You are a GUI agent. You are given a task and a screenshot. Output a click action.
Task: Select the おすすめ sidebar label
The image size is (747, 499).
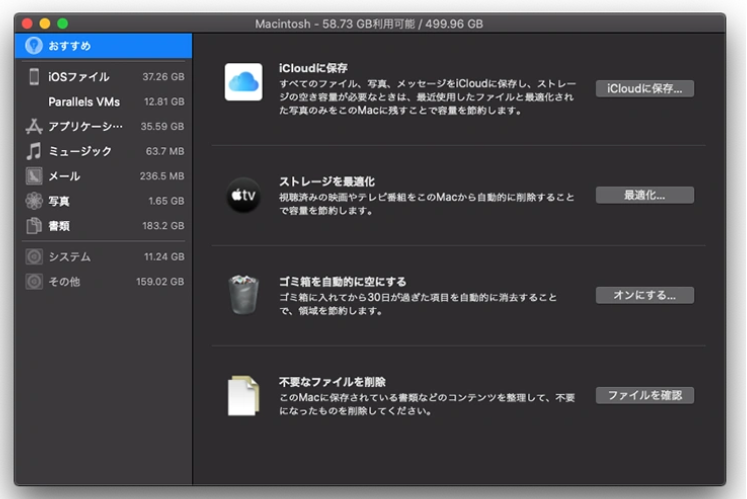[70, 46]
